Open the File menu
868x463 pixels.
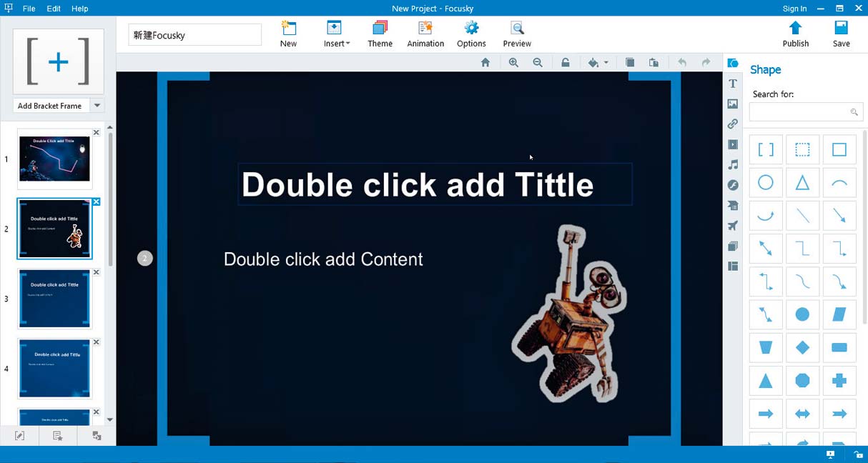click(x=29, y=9)
